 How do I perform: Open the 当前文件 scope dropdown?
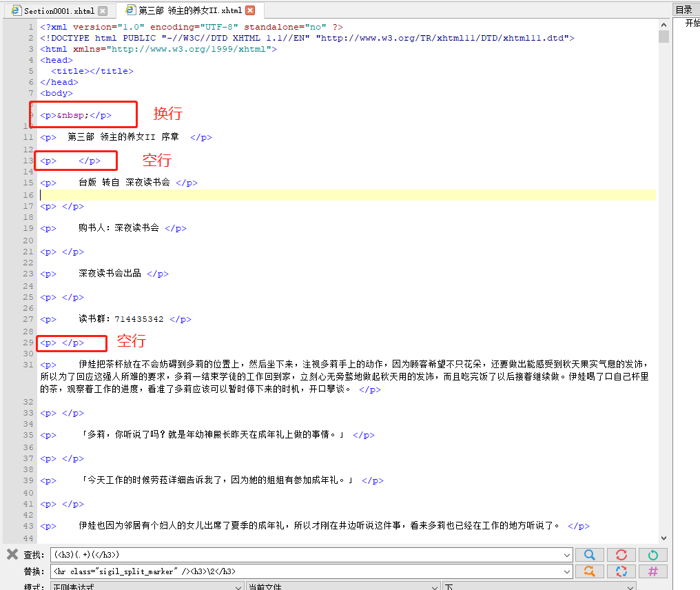tap(343, 586)
